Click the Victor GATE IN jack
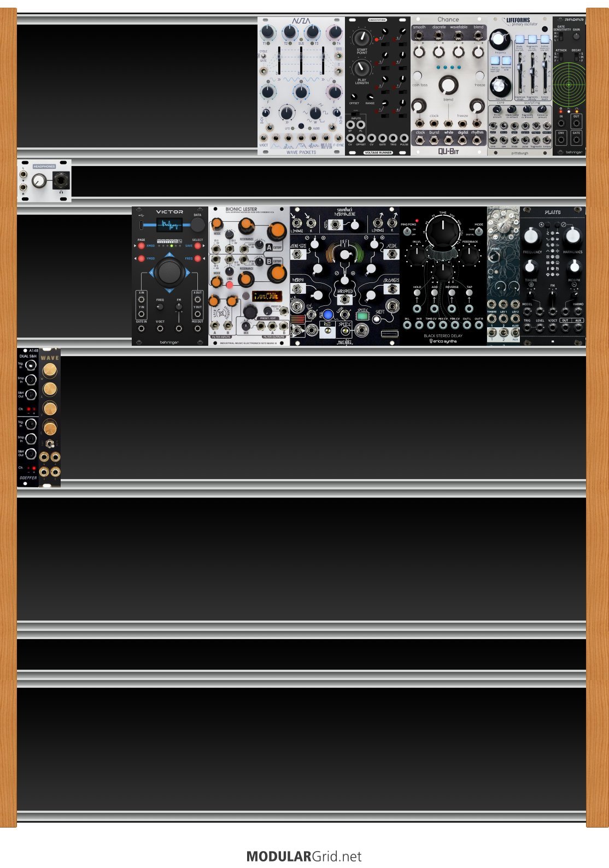 142,328
